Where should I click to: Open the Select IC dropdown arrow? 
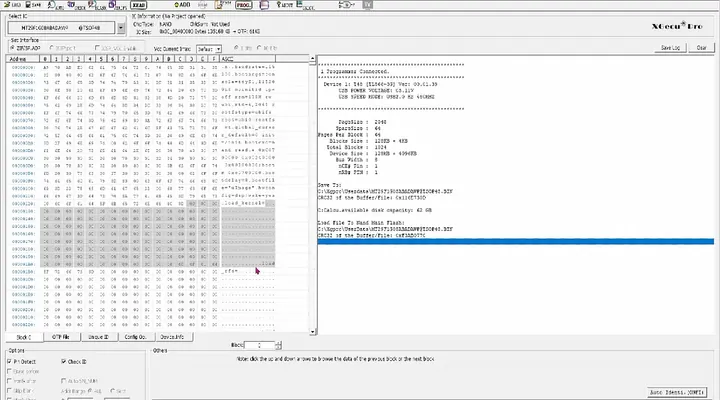[x=120, y=28]
